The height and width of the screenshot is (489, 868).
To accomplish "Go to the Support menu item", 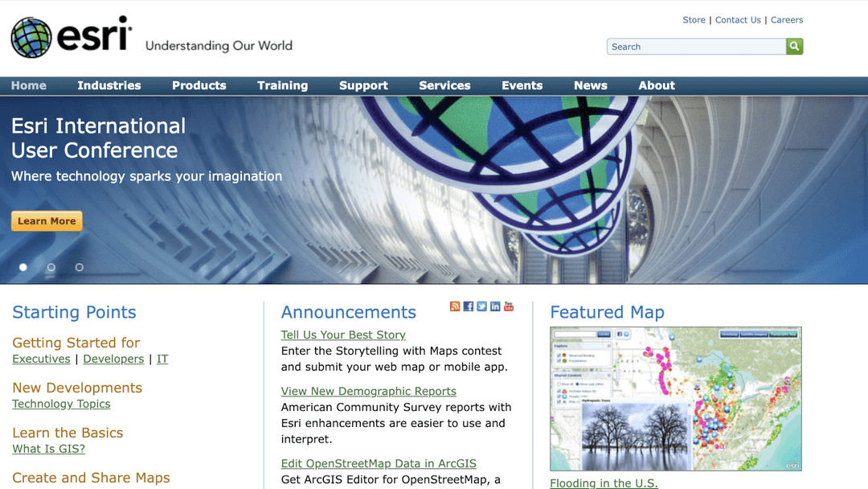I will [x=363, y=85].
